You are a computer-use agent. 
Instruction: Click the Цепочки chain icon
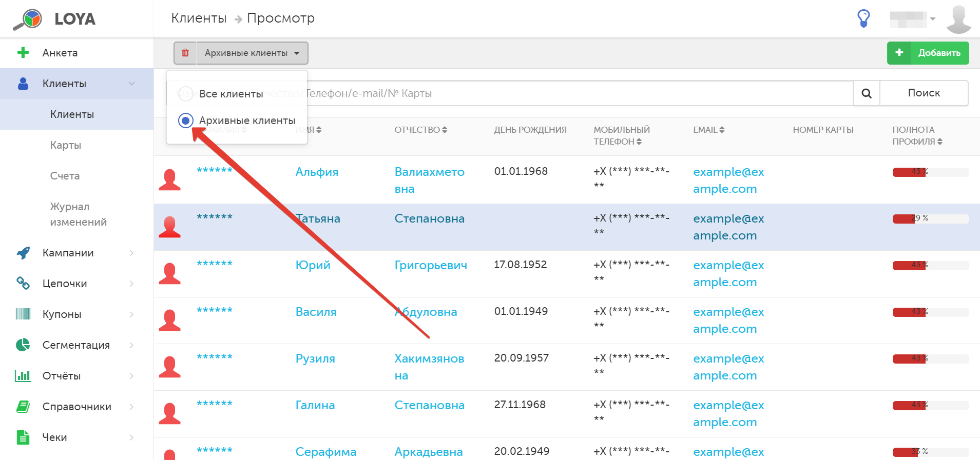[23, 283]
